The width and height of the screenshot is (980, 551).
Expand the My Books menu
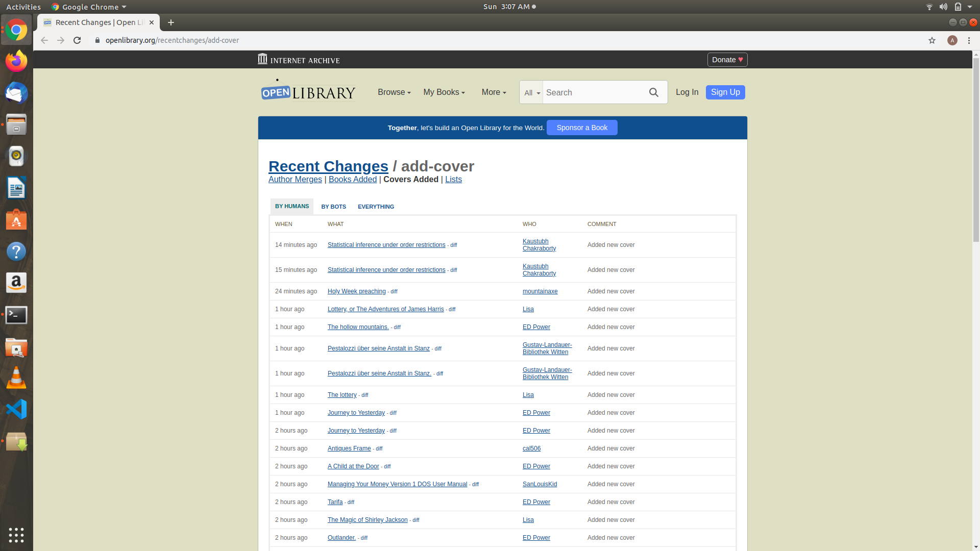pyautogui.click(x=444, y=92)
